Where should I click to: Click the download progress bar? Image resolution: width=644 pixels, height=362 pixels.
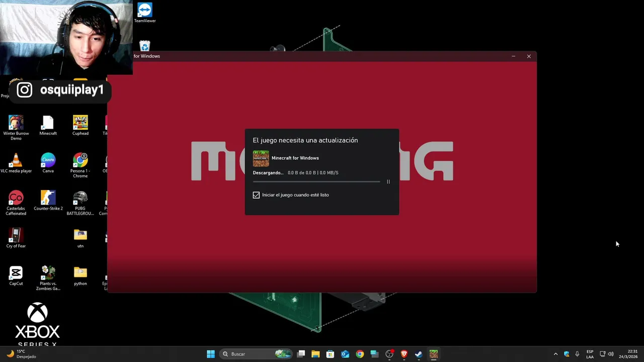coord(316,182)
